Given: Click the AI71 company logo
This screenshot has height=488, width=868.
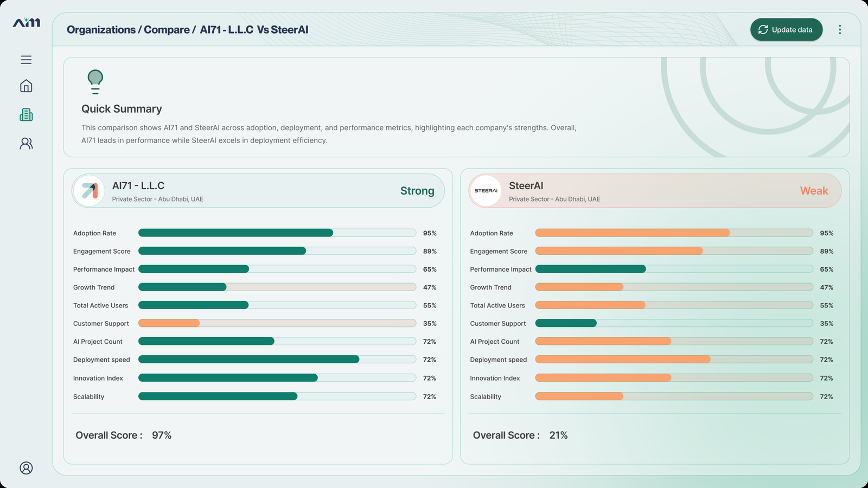Looking at the screenshot, I should tap(89, 191).
